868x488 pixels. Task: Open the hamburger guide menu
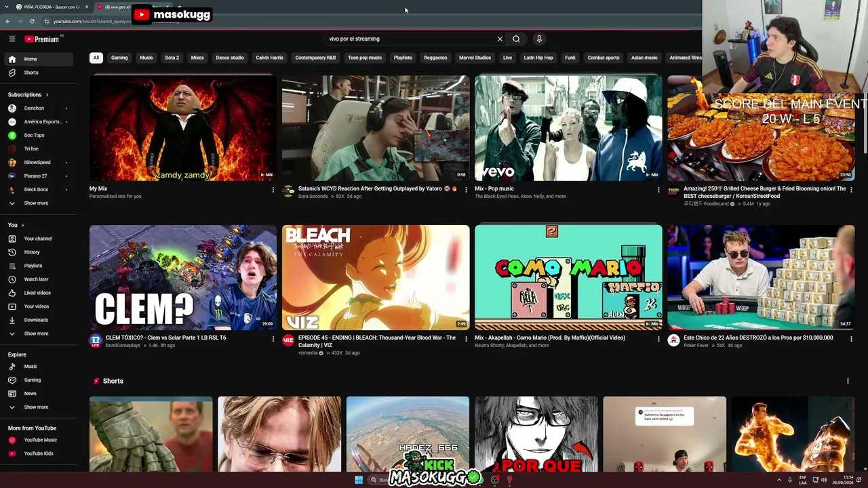click(x=12, y=39)
